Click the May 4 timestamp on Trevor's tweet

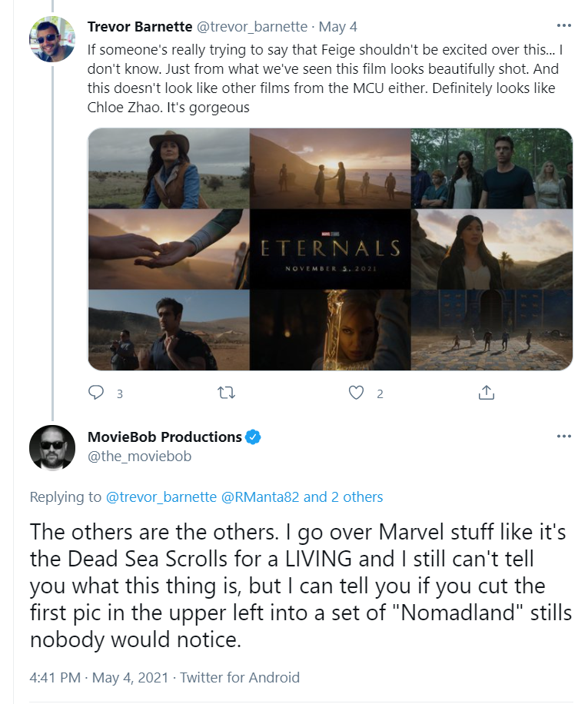(338, 27)
